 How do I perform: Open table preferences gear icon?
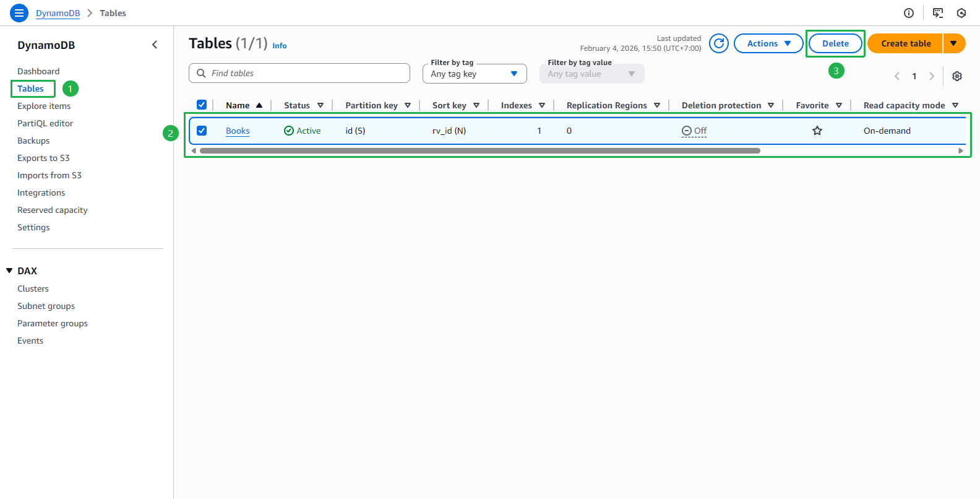coord(957,76)
